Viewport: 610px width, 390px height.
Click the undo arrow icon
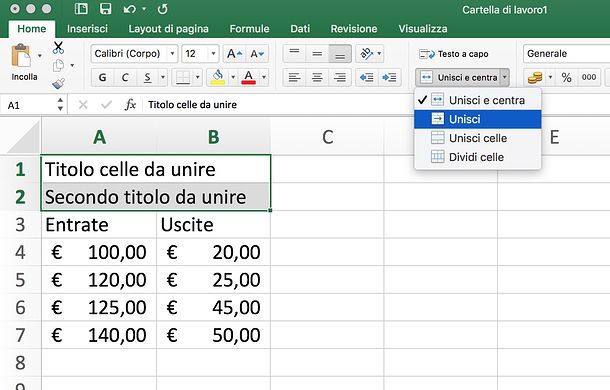(130, 9)
